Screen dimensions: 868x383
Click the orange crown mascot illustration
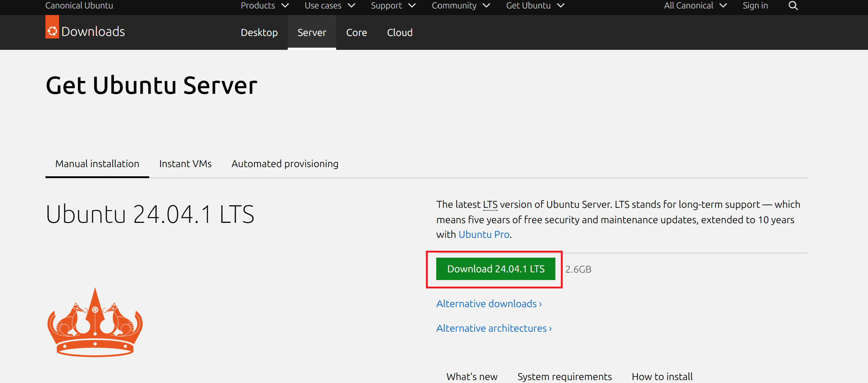coord(95,322)
